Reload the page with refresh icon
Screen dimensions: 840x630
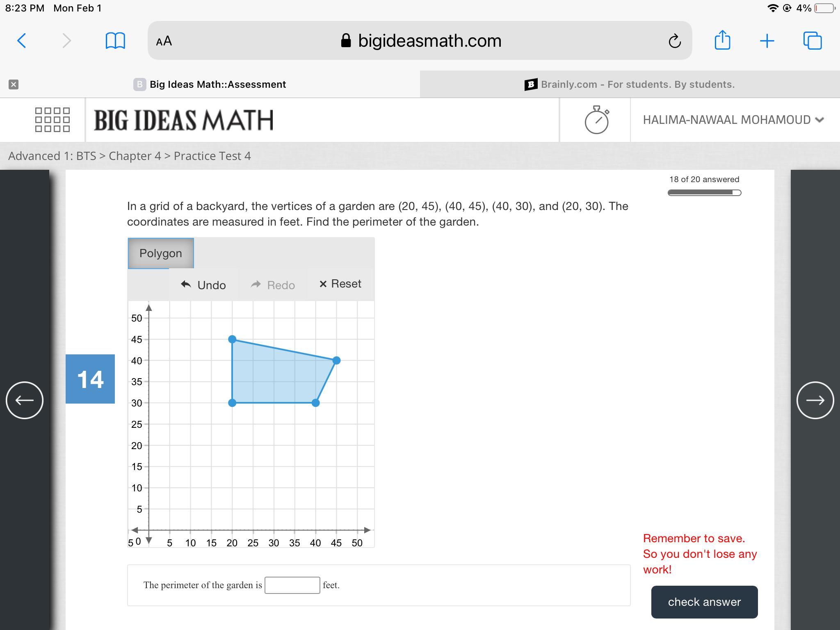tap(674, 41)
